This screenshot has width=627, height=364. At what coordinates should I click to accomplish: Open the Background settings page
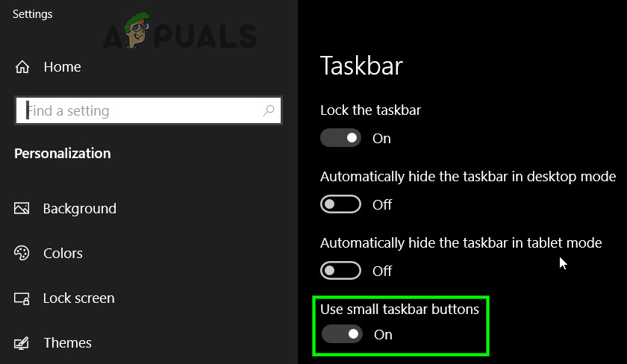tap(79, 209)
